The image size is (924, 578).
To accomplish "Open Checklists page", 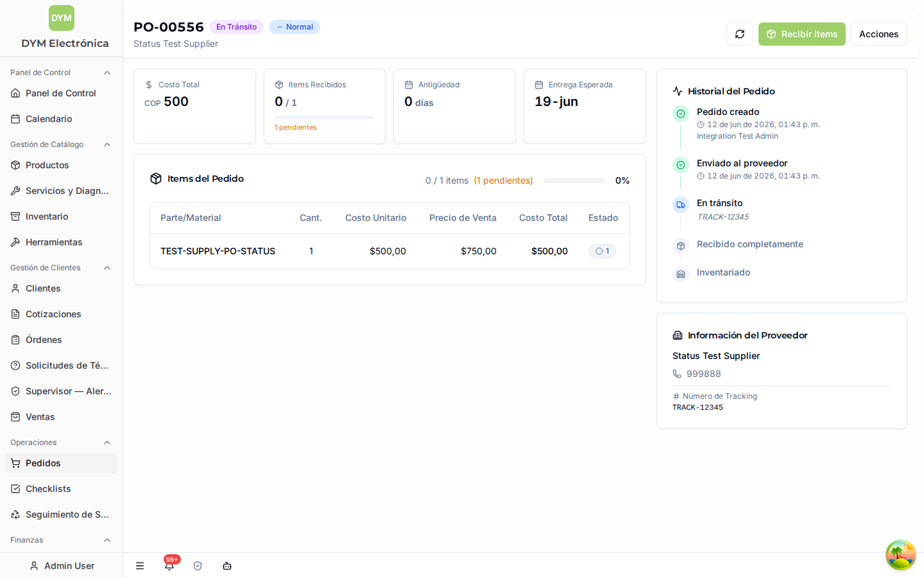I will (61, 489).
